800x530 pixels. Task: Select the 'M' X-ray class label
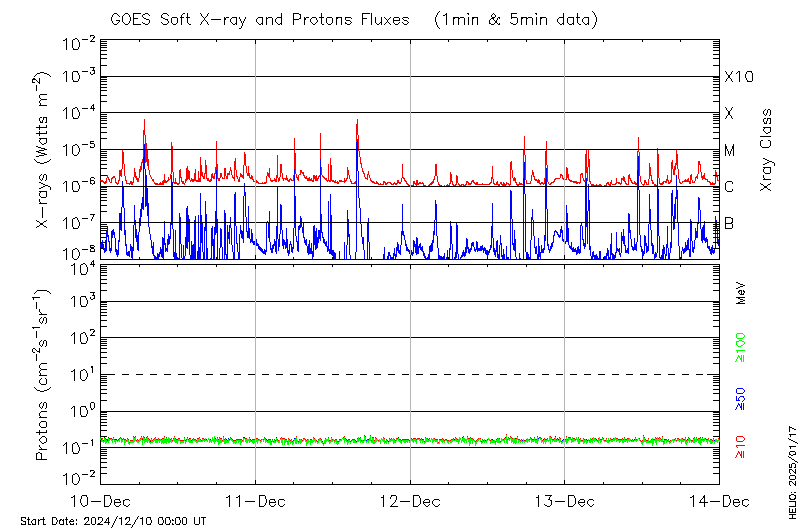(x=730, y=151)
